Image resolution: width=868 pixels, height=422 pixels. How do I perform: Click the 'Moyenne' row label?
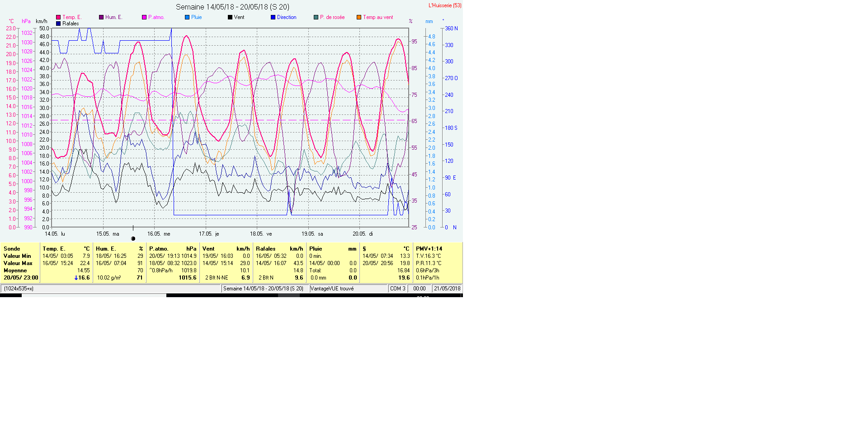click(x=15, y=270)
